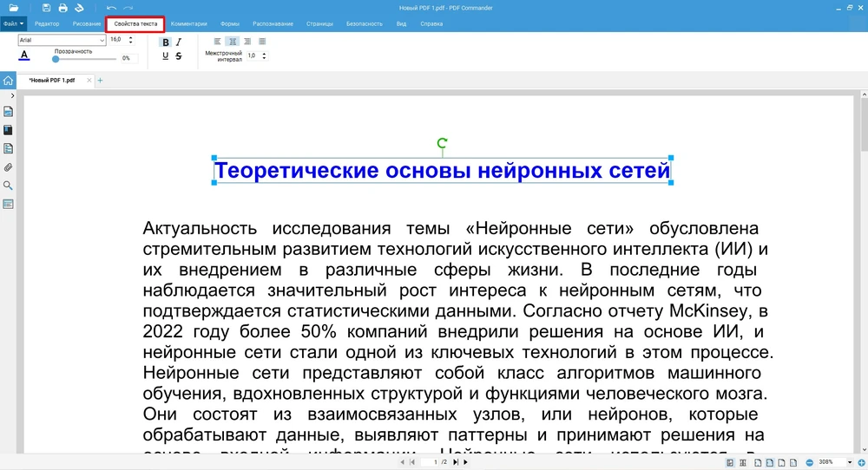Click the zoom out minus icon

coord(809,462)
